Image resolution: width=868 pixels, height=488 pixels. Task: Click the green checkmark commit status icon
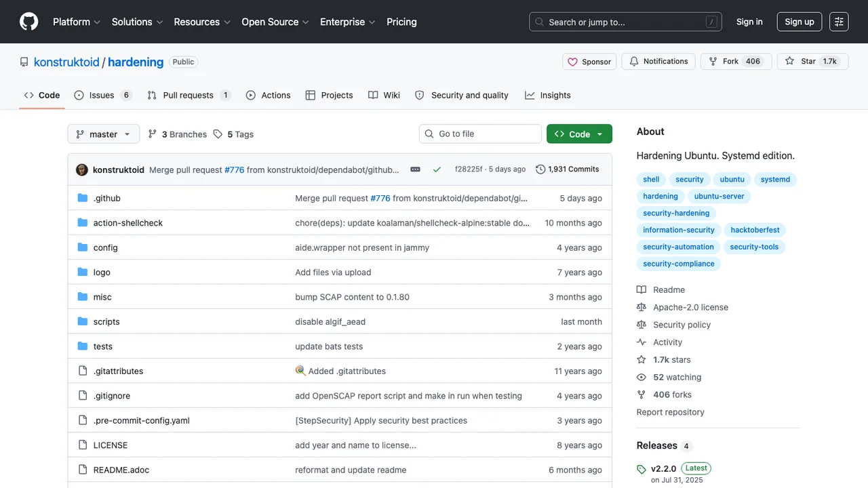tap(437, 169)
